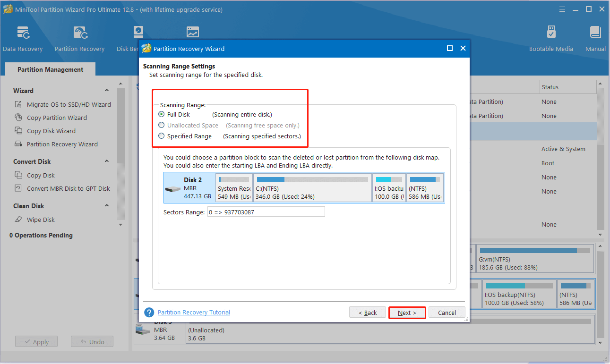Open the Bootable Media tool icon

[x=551, y=33]
